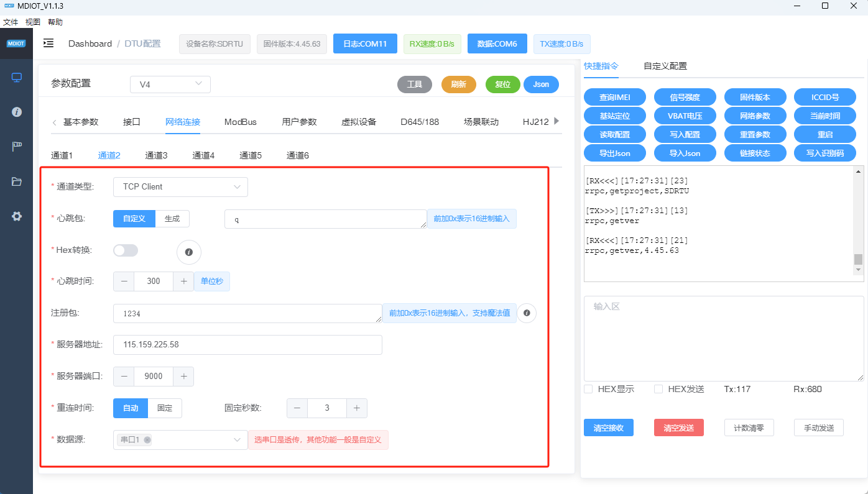This screenshot has width=868, height=494.
Task: Click the flag icon in left sidebar
Action: point(17,147)
